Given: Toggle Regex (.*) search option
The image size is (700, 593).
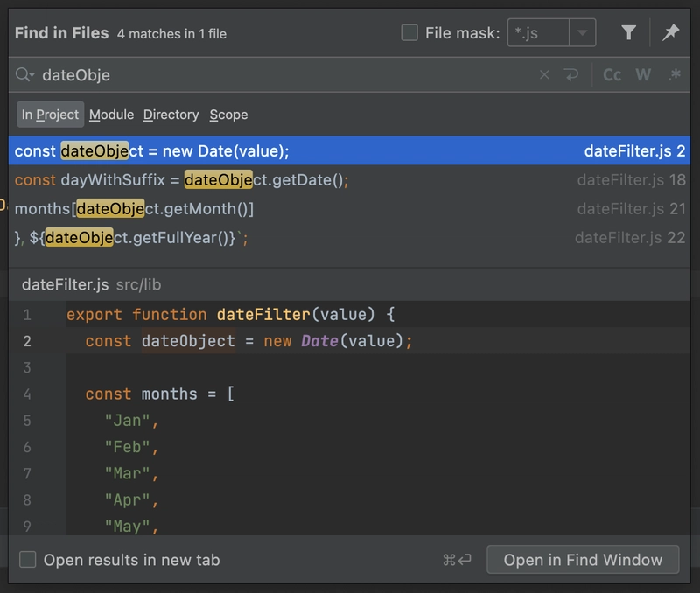Looking at the screenshot, I should coord(674,74).
